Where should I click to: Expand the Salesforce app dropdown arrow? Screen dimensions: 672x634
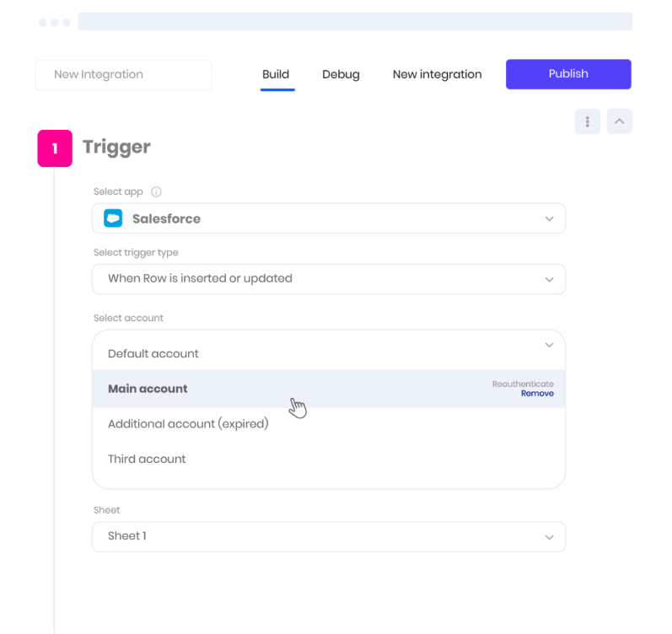[549, 219]
